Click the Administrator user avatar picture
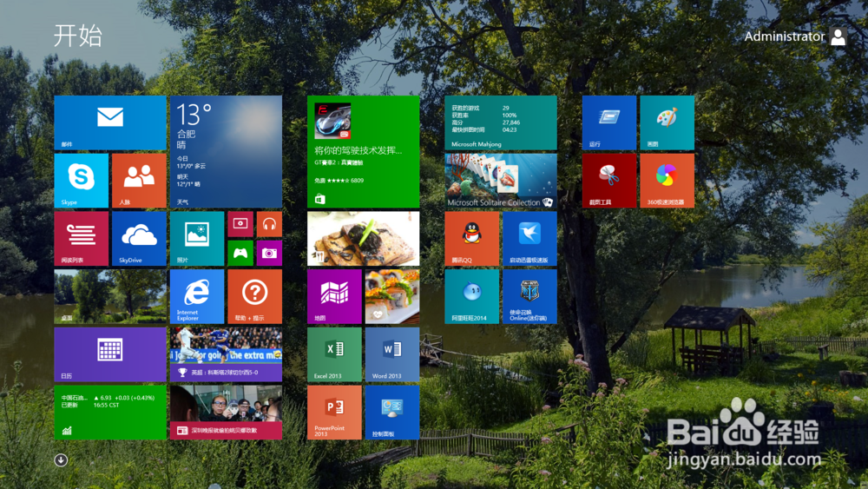 coord(838,36)
